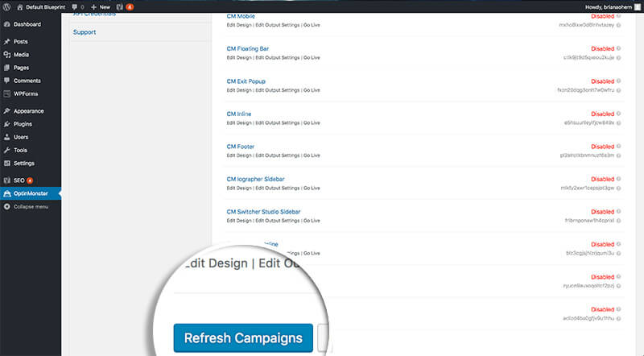
Task: Click Edit Output Settings under CM Inline
Action: 278,123
